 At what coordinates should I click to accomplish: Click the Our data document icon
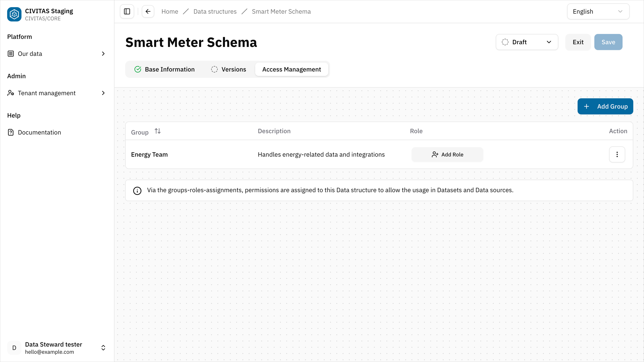[x=11, y=53]
